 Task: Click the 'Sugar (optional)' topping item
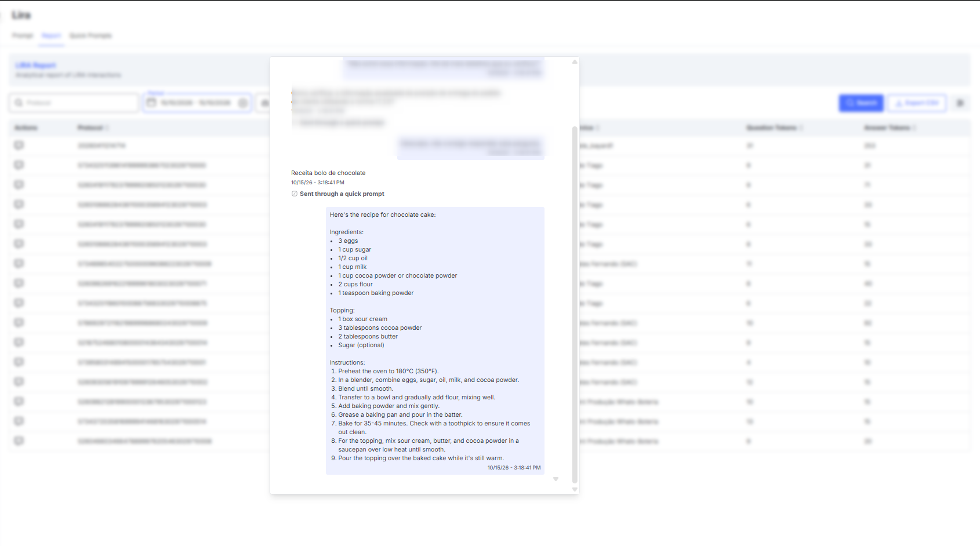coord(361,345)
